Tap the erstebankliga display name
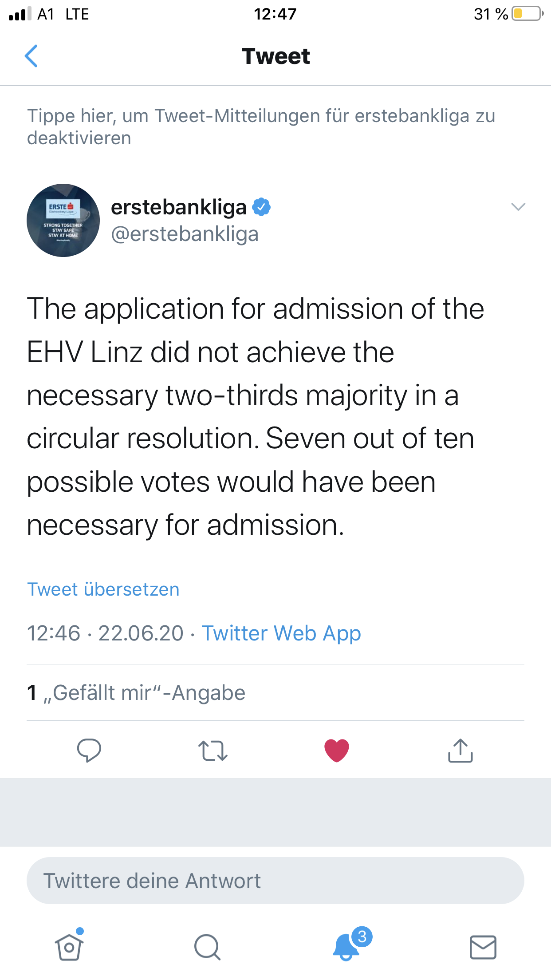 178,207
